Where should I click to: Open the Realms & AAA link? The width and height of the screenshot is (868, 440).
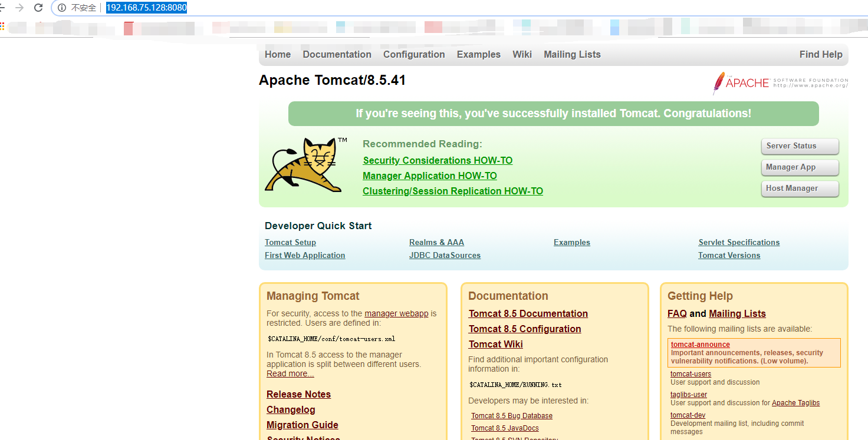click(x=436, y=242)
